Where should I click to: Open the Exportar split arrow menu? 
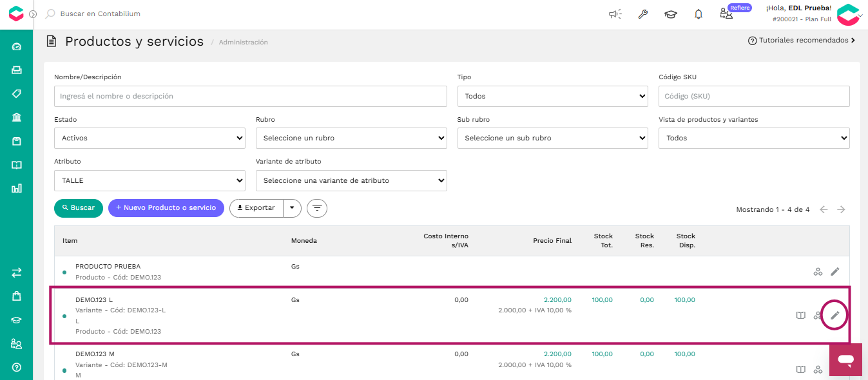[x=293, y=208]
